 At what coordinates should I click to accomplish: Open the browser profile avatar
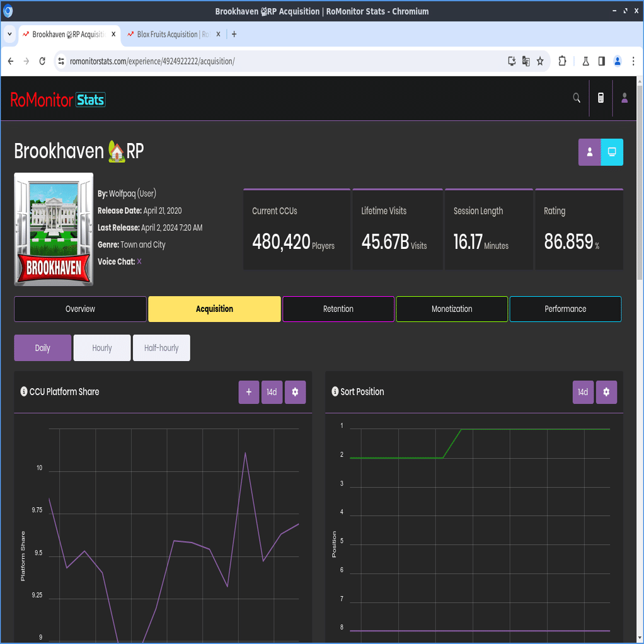pyautogui.click(x=618, y=61)
